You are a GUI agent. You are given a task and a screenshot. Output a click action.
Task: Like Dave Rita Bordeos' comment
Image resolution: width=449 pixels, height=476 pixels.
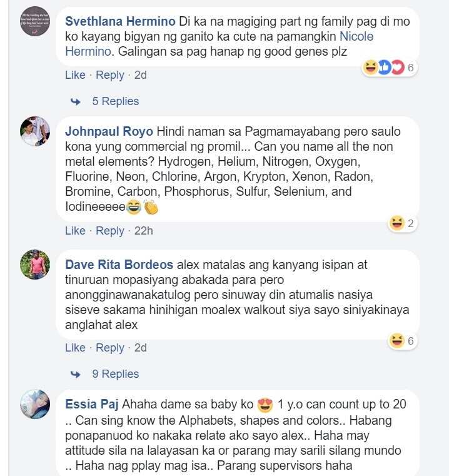75,348
